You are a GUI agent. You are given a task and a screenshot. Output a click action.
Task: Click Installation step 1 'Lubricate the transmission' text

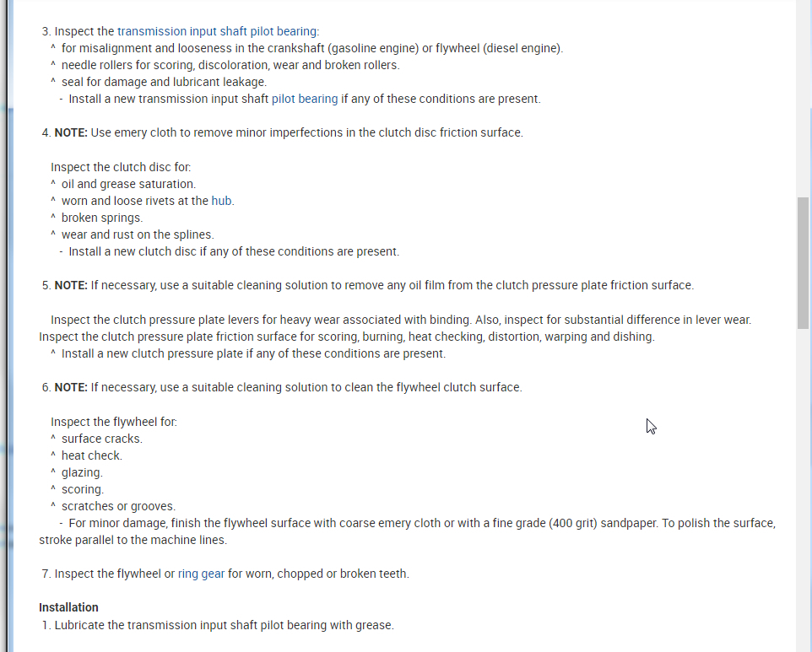click(224, 625)
